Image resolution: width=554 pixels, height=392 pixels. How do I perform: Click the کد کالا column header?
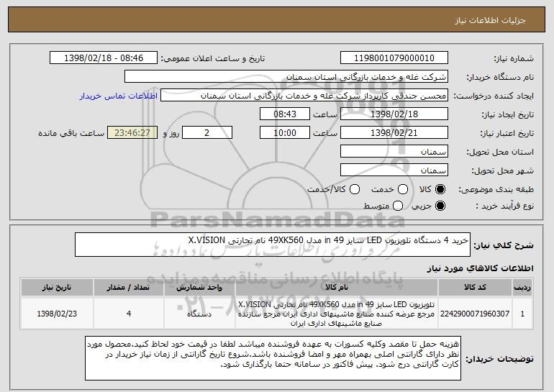[x=475, y=288]
